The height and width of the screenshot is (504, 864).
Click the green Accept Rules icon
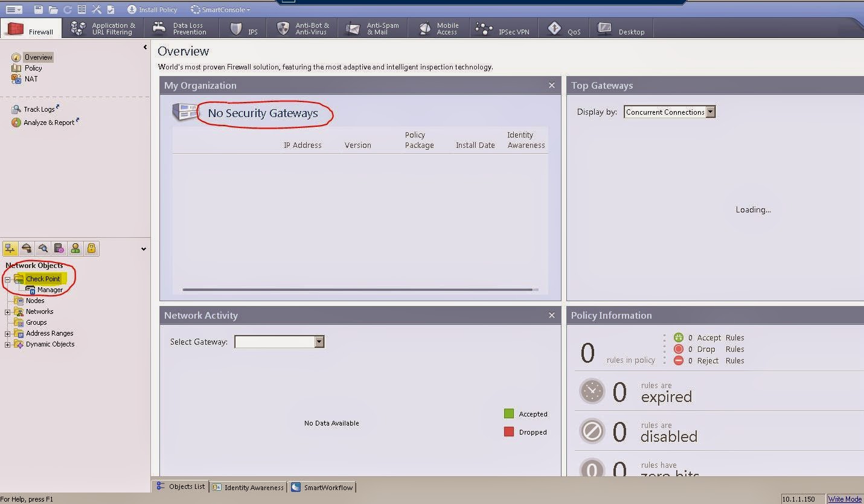[x=679, y=338]
